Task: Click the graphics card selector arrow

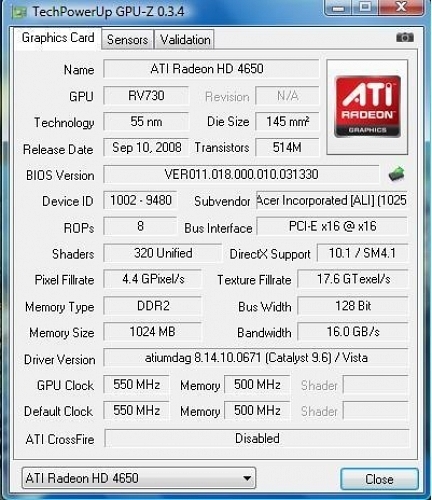Action: click(247, 478)
